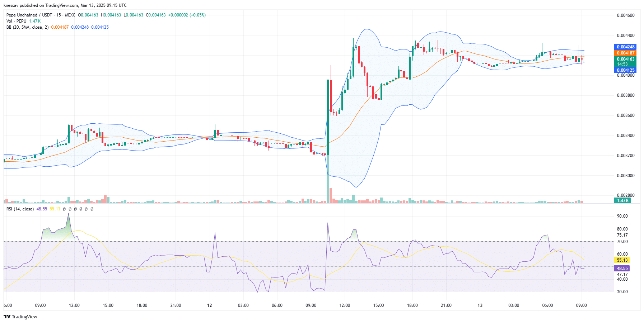Click the BB lower value 0.004125 in legend

[x=100, y=27]
